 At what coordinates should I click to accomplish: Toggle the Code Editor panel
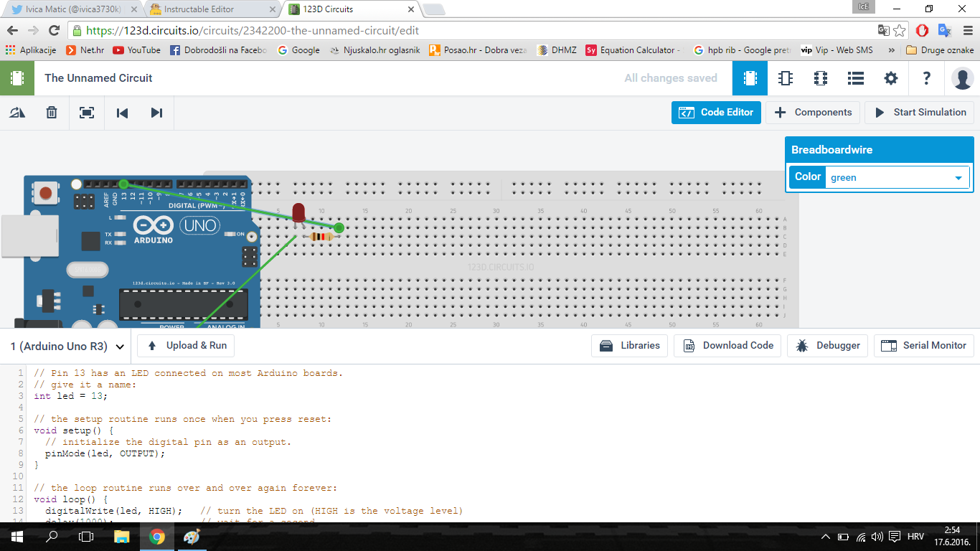(x=715, y=113)
